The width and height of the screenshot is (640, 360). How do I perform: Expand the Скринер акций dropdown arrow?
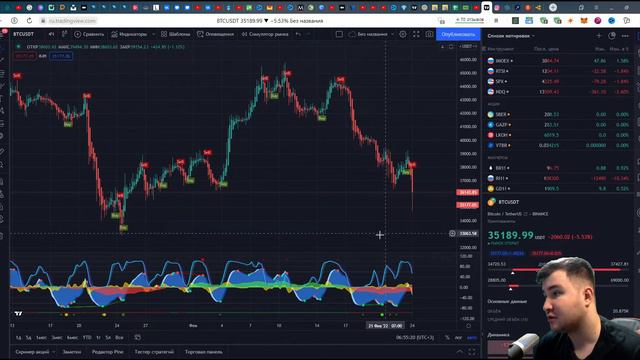tap(53, 351)
